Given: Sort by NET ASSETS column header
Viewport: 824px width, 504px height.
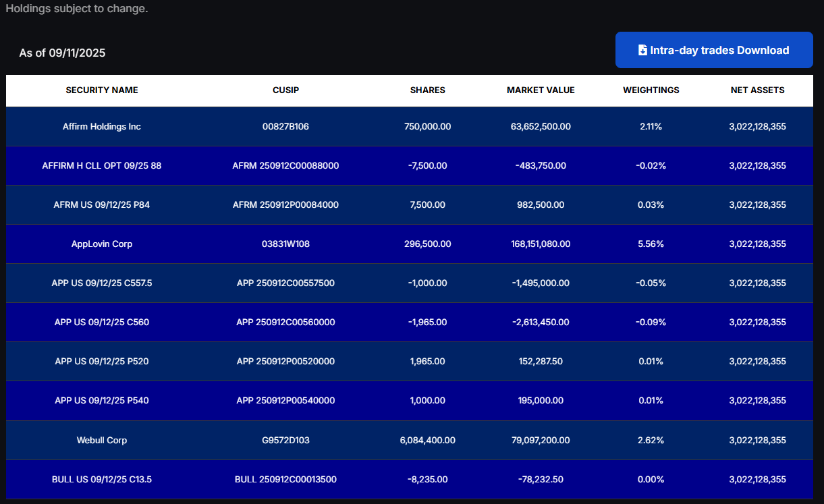Looking at the screenshot, I should click(758, 90).
